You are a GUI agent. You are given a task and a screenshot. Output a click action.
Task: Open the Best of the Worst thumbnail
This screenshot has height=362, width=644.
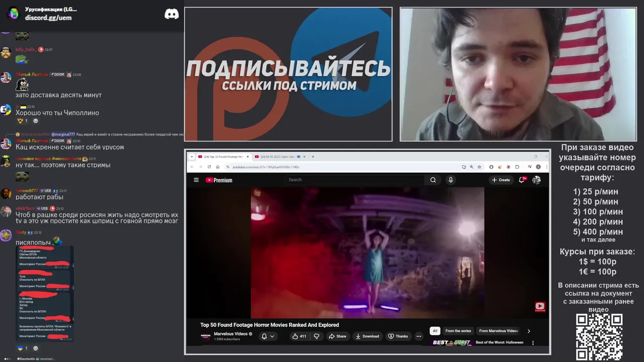pos(451,343)
